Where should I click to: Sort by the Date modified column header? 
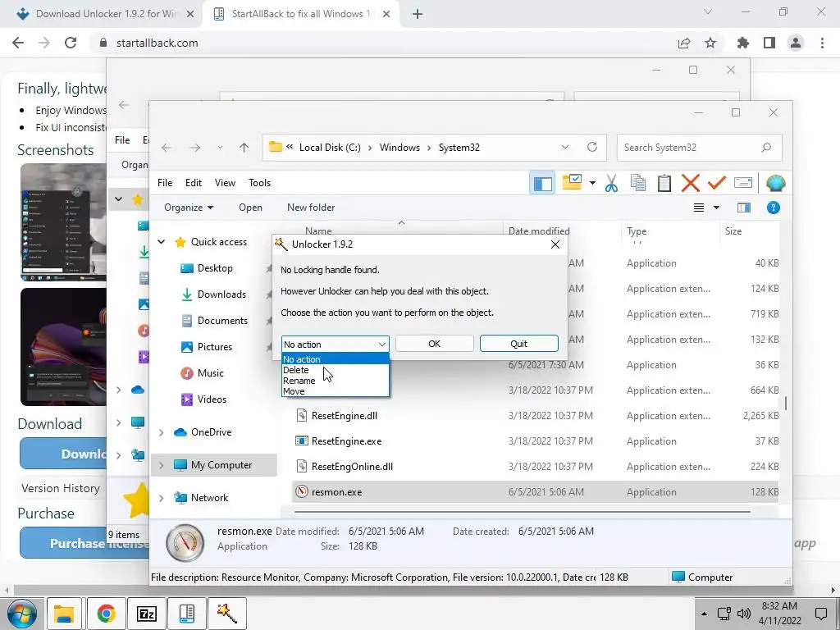click(x=538, y=231)
